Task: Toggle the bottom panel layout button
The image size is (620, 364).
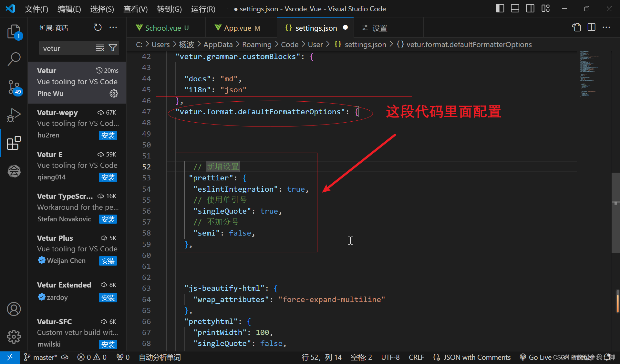Action: 515,9
